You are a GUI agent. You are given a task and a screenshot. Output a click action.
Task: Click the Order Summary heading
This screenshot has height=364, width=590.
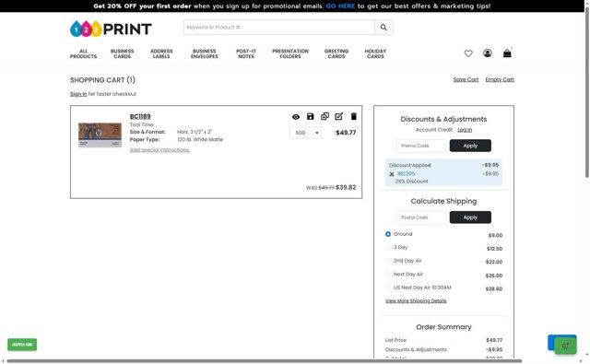[x=443, y=327]
